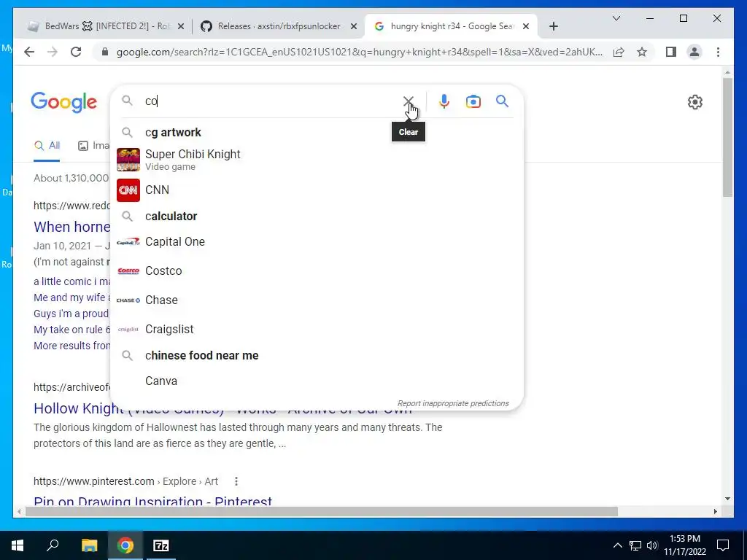The image size is (747, 560).
Task: Show hidden system tray icons
Action: pos(617,545)
